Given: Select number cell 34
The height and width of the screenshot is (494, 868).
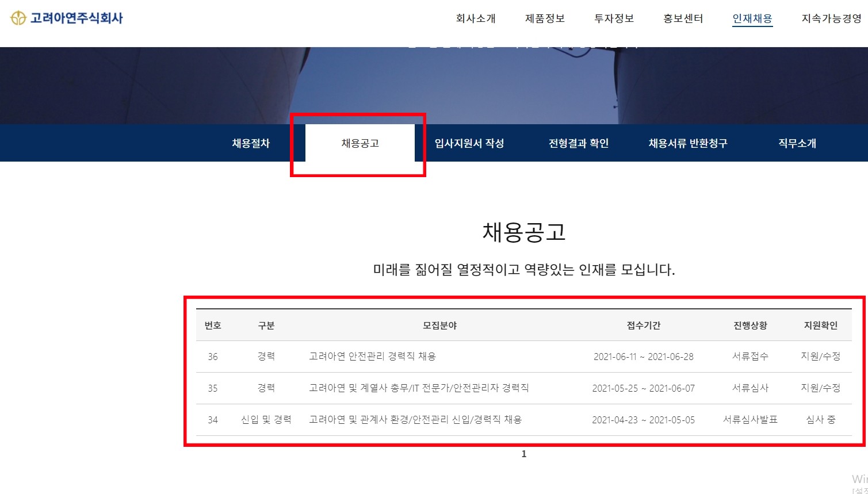Looking at the screenshot, I should pos(213,420).
